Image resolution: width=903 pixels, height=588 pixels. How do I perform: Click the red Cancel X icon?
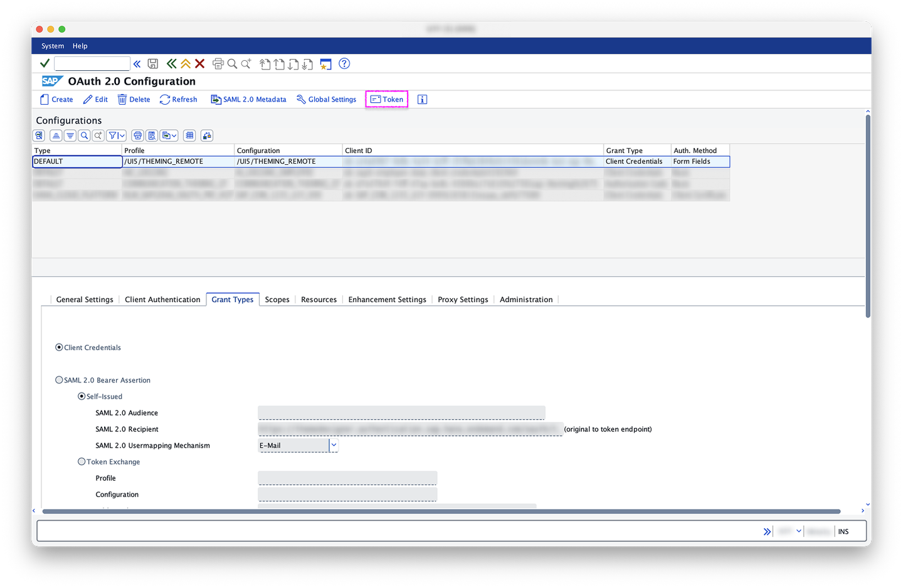click(199, 63)
